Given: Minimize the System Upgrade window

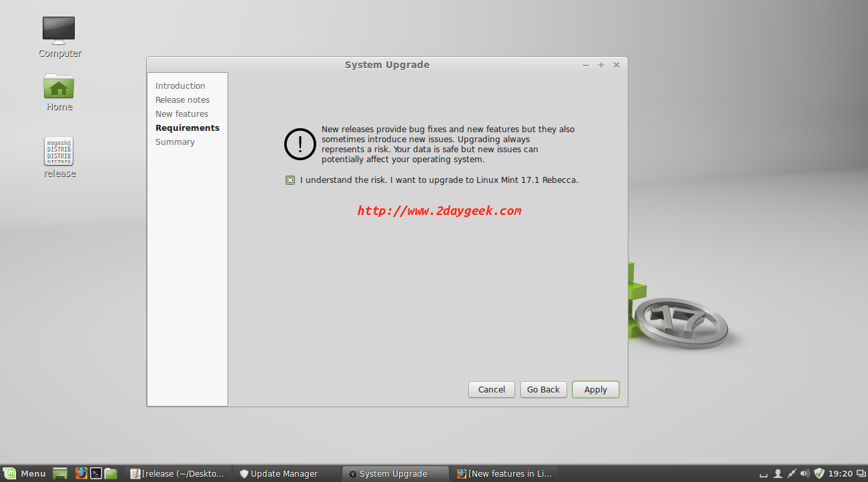Looking at the screenshot, I should (x=586, y=65).
